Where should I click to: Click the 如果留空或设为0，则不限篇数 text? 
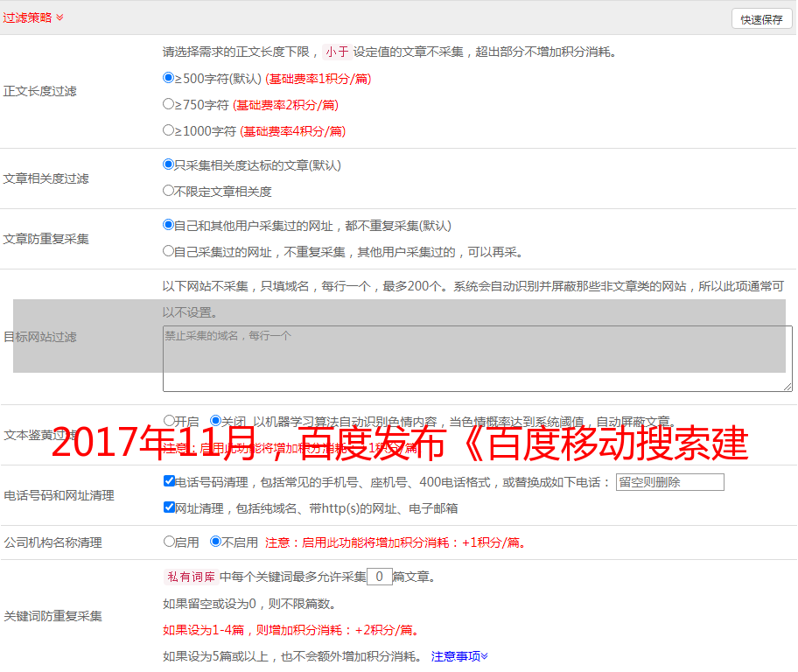click(x=250, y=604)
